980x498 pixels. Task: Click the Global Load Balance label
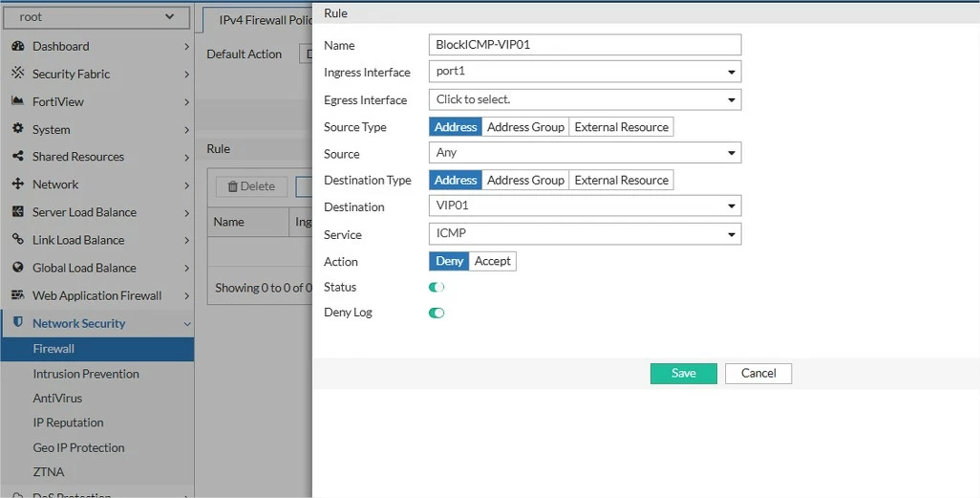(x=84, y=268)
